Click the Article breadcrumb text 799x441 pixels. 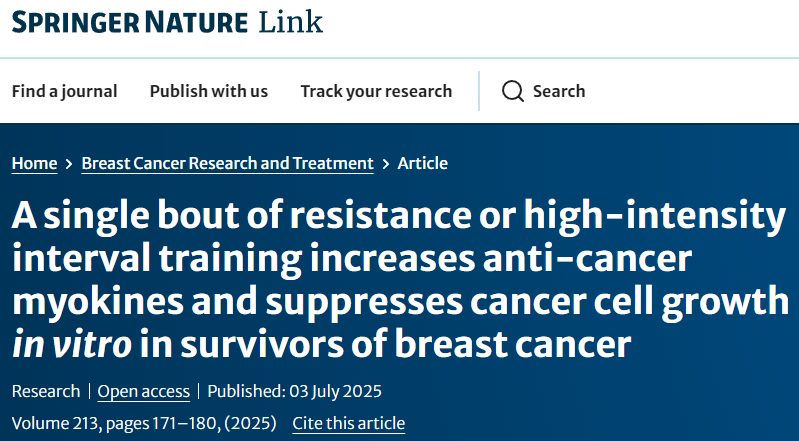click(x=423, y=163)
